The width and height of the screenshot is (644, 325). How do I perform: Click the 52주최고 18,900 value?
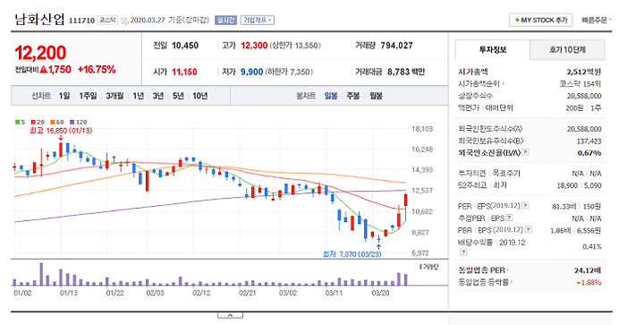[x=567, y=185]
